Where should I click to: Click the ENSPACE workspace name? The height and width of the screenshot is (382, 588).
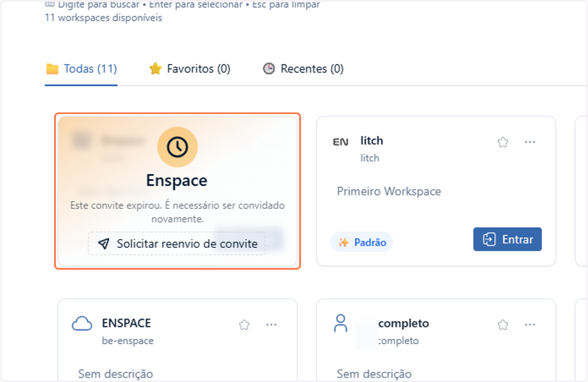click(126, 323)
